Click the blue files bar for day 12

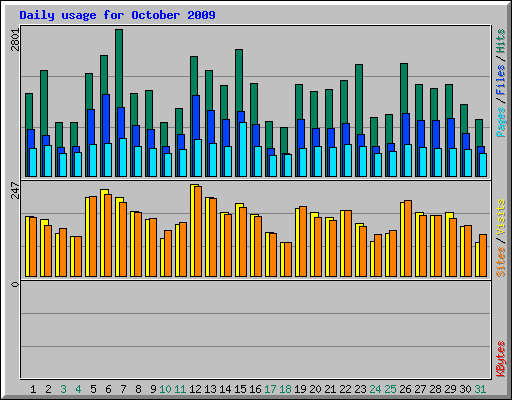click(196, 117)
